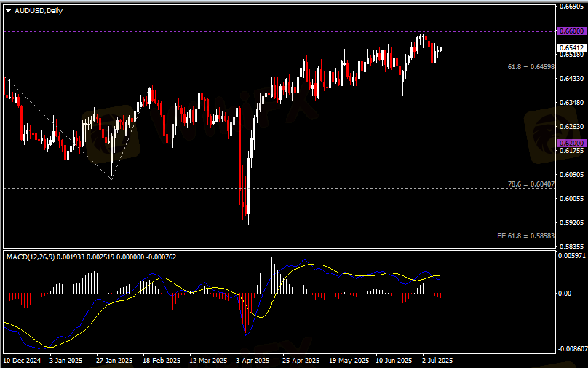Screen dimensions: 588x368
Task: Click the MACD scale value -0.008607
Action: pyautogui.click(x=572, y=349)
